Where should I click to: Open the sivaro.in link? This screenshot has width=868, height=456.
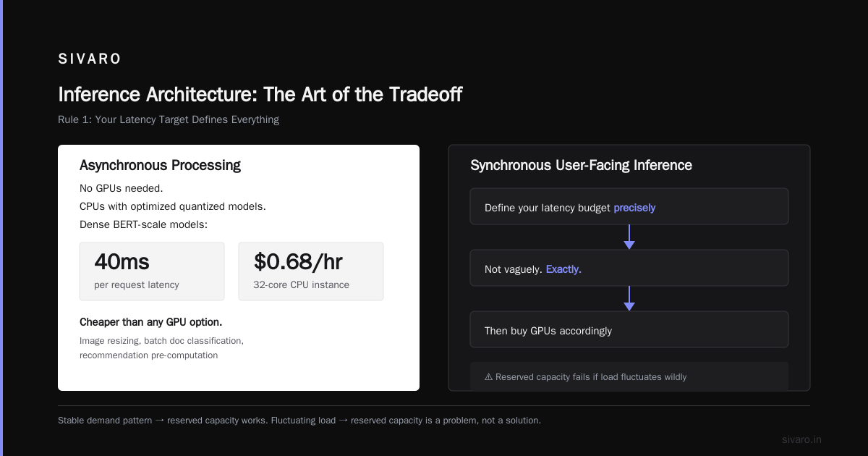[801, 439]
